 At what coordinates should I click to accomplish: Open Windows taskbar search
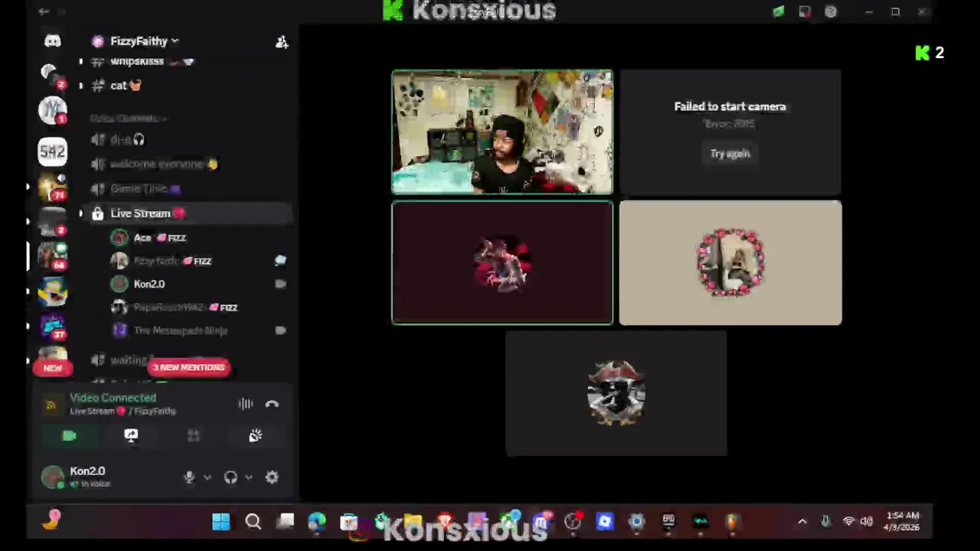click(253, 522)
